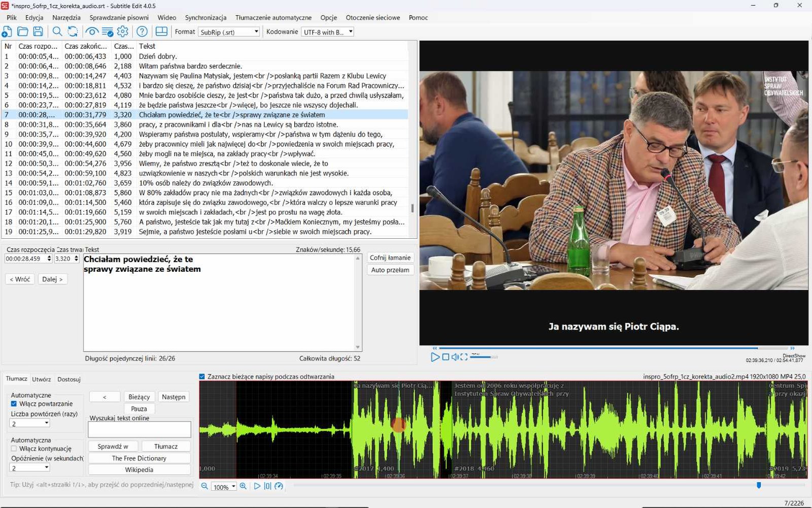This screenshot has height=508, width=812.
Task: Play the waveform selection with the triangle icon
Action: click(257, 486)
